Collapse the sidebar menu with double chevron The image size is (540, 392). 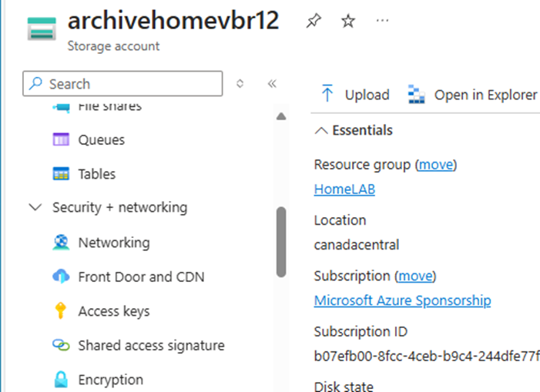[x=272, y=84]
